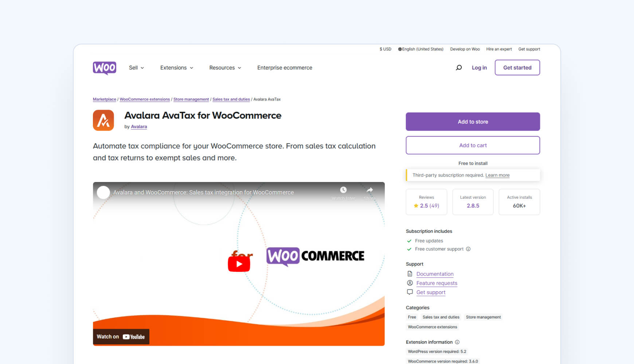The width and height of the screenshot is (634, 364).
Task: Click the Watch later clock icon
Action: click(x=343, y=190)
